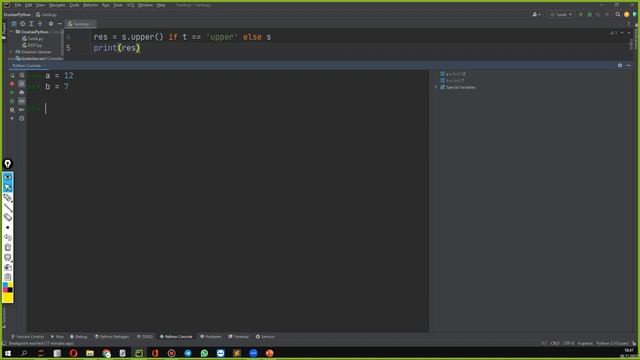Click the Project panel settings gear

click(x=51, y=24)
